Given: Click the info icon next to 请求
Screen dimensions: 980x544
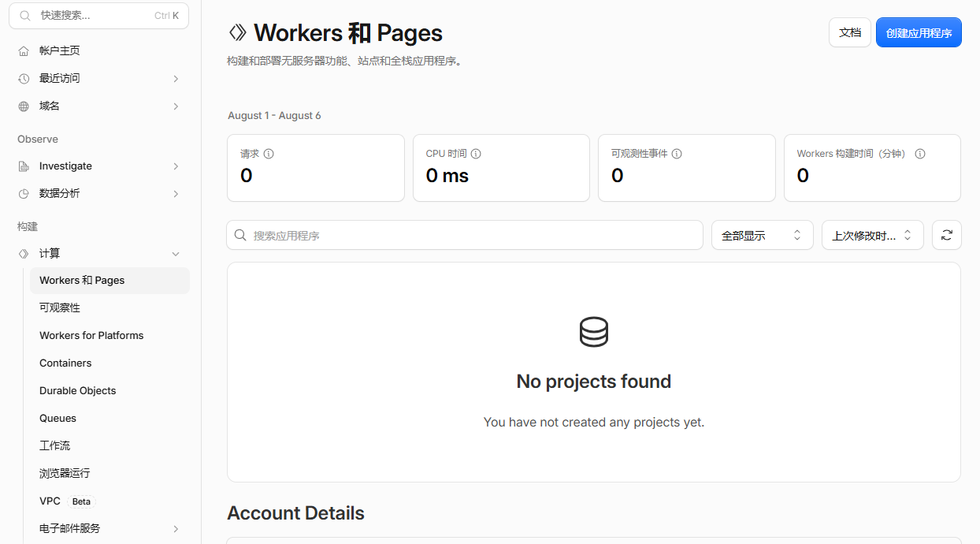Looking at the screenshot, I should (269, 154).
